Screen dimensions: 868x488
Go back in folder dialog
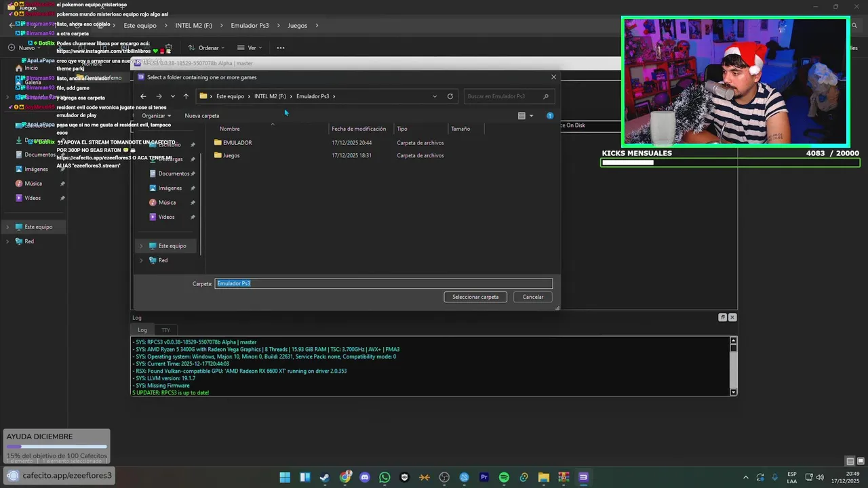click(x=143, y=96)
